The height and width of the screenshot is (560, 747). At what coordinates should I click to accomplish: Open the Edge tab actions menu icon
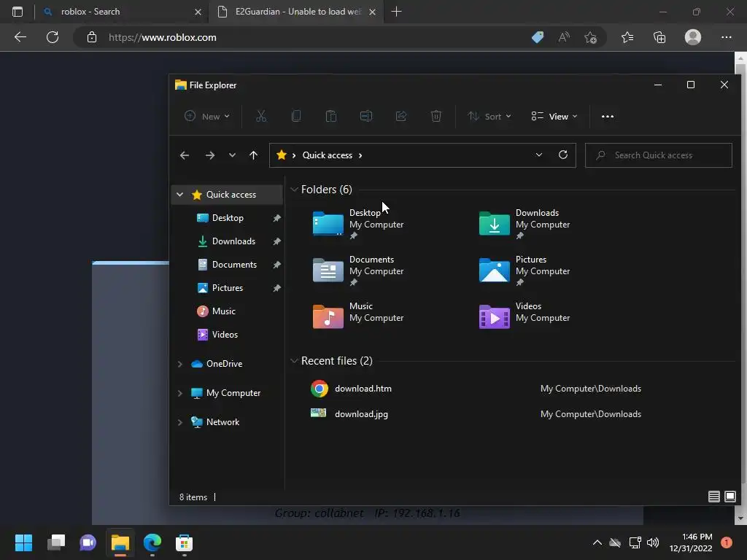pyautogui.click(x=18, y=12)
